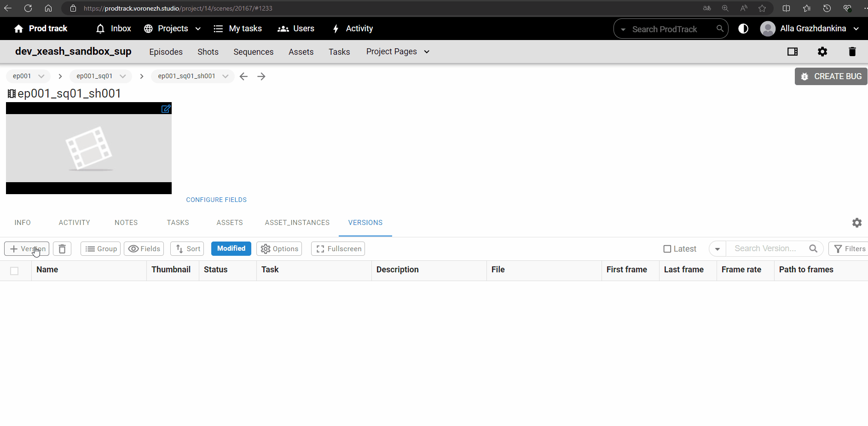Screen dimensions: 868x426
Task: Enable the Latest checkbox
Action: [667, 249]
